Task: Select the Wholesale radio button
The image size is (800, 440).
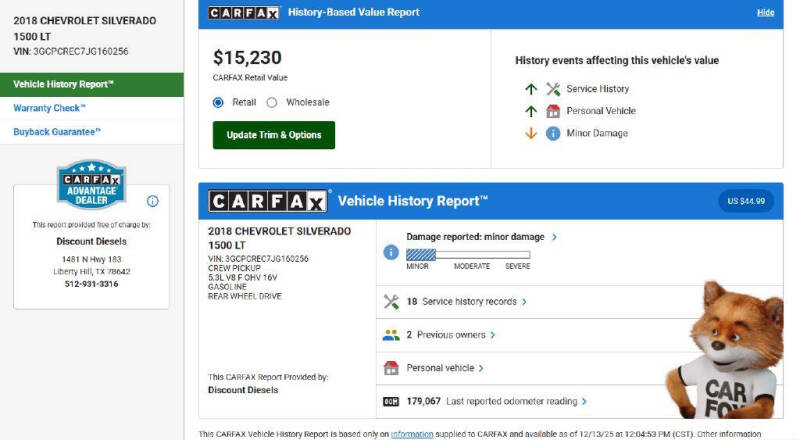Action: point(272,102)
